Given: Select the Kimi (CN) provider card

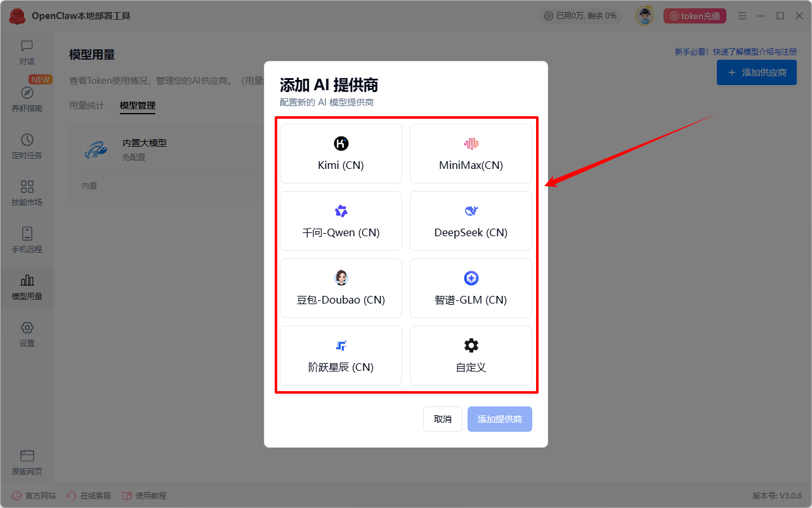Looking at the screenshot, I should pos(341,154).
